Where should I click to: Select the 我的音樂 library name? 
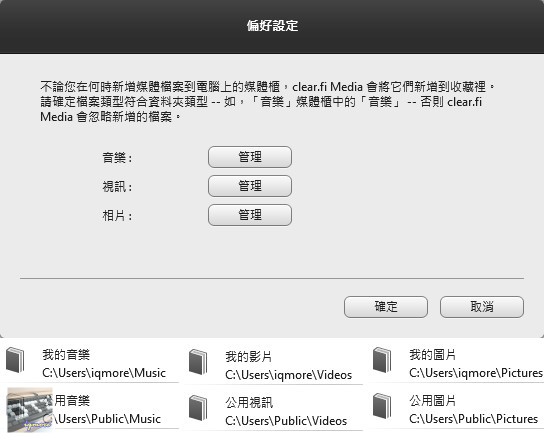[66, 355]
